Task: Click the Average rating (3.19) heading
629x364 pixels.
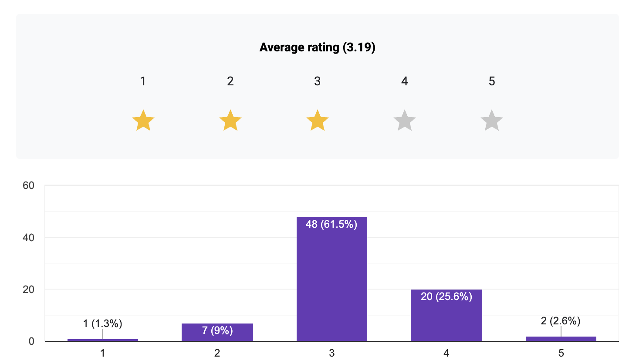Action: [318, 47]
